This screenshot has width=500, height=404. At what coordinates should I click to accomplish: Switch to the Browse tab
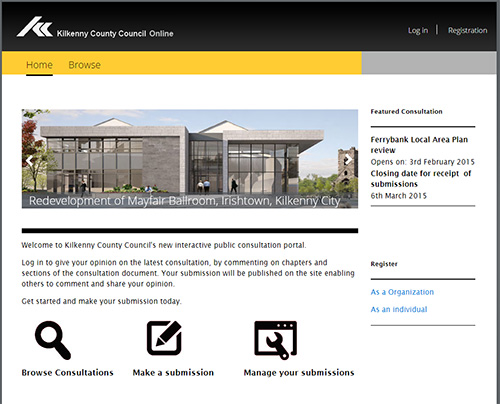[84, 65]
